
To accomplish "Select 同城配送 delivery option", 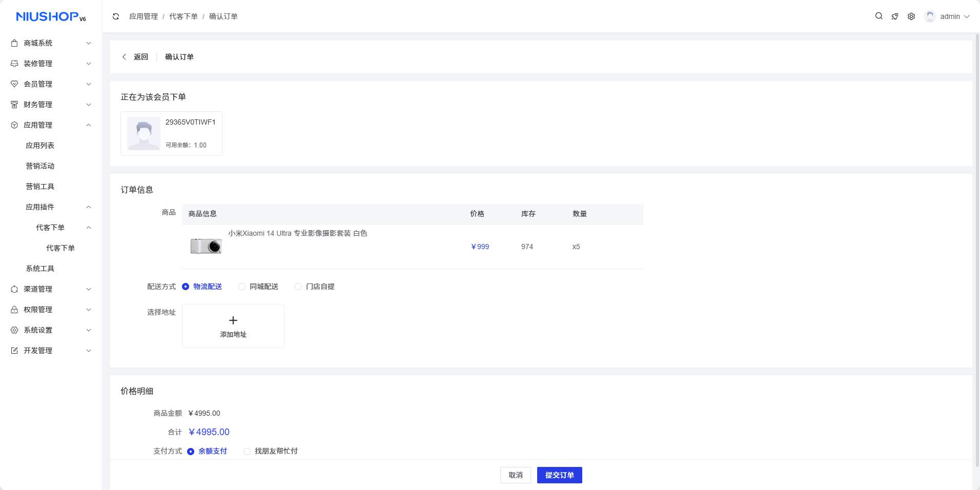I will (242, 287).
